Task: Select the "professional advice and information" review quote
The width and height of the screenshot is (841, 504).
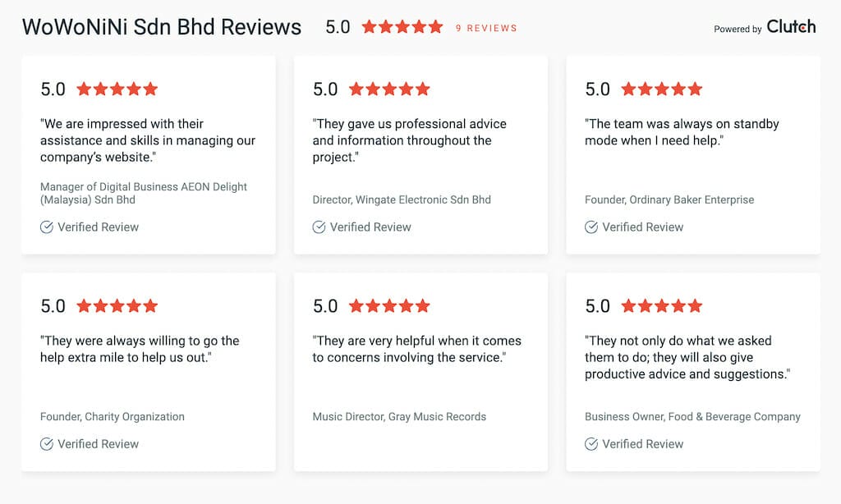Action: click(409, 140)
